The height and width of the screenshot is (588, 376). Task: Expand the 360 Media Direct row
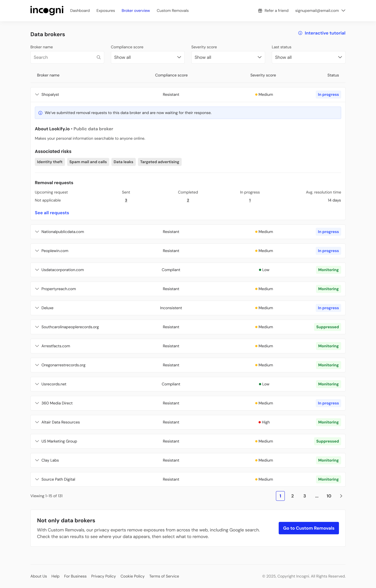click(x=37, y=403)
